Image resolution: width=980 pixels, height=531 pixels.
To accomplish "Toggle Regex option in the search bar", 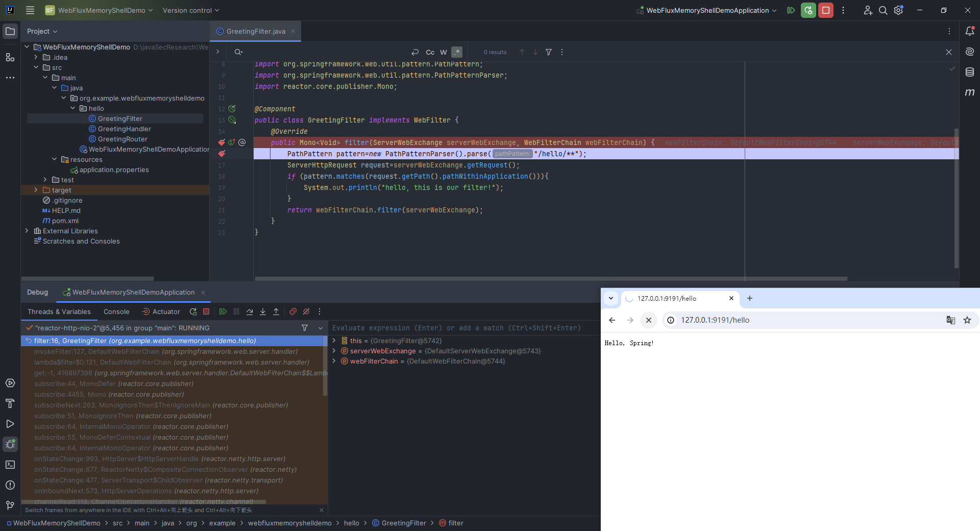I will tap(457, 52).
